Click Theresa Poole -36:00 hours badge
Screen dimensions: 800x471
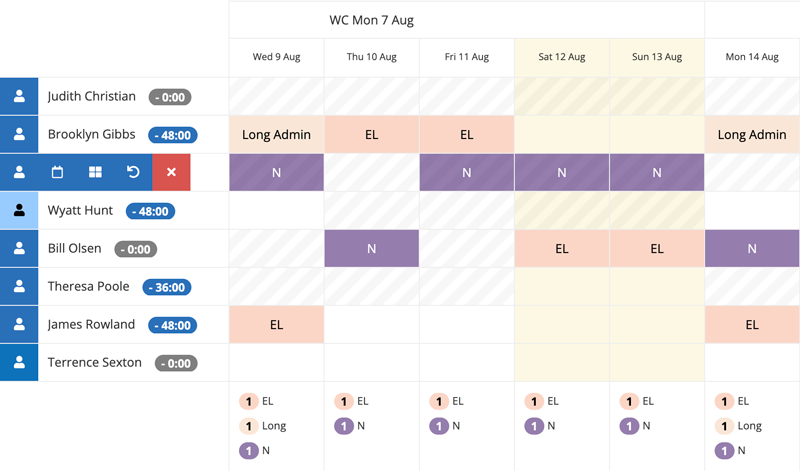click(x=167, y=287)
